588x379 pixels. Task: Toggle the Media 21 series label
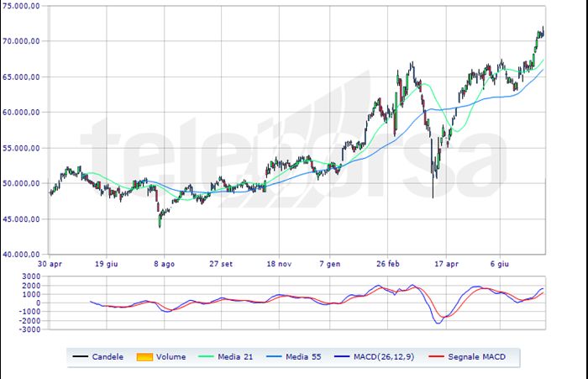pos(235,357)
